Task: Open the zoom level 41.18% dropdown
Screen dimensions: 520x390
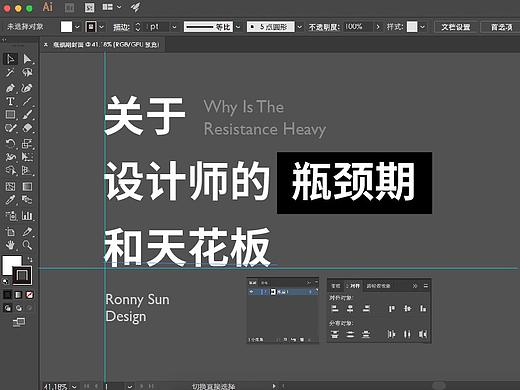Action: [74, 386]
